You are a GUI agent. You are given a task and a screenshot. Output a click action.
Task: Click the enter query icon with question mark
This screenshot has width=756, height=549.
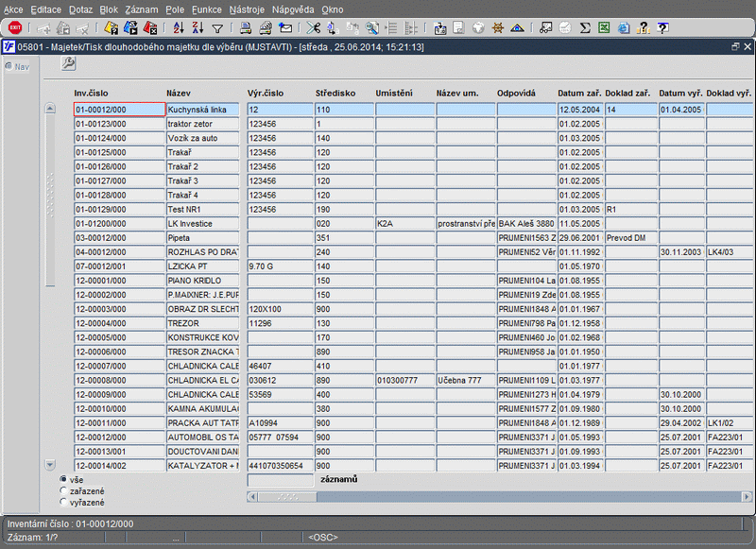coord(112,28)
